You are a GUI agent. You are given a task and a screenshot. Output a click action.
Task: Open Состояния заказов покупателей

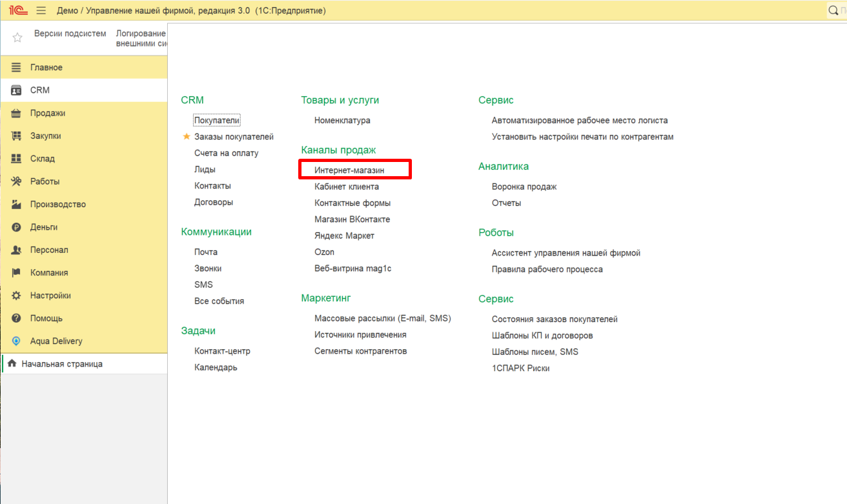pyautogui.click(x=555, y=319)
